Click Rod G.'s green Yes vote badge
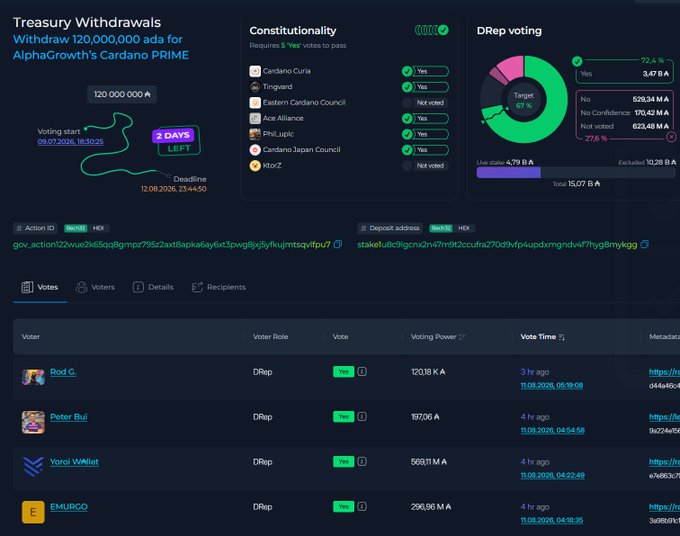 pos(343,372)
